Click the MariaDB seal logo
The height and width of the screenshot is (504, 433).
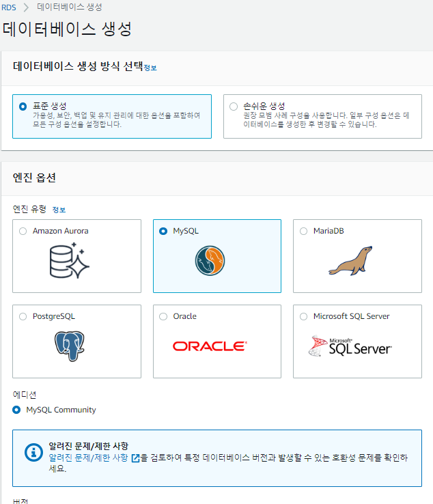tap(350, 261)
